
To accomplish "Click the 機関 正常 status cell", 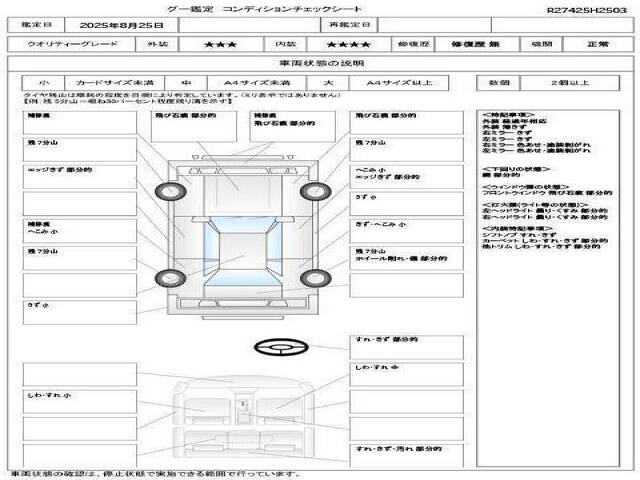I will click(596, 45).
